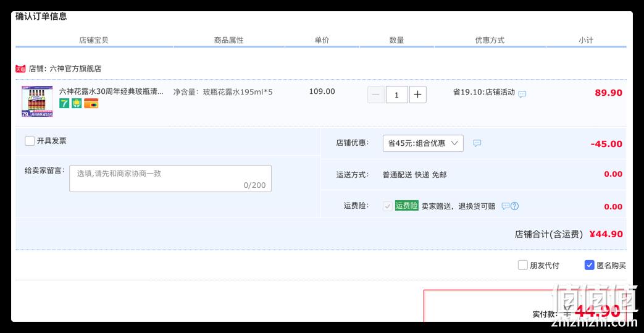Click the subtotal 89.90
The height and width of the screenshot is (333, 644).
(609, 93)
